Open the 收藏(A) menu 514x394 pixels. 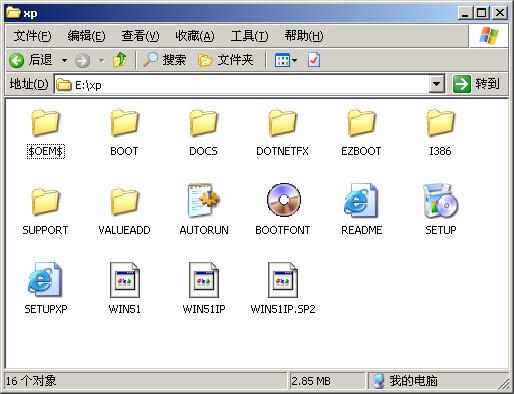point(195,36)
